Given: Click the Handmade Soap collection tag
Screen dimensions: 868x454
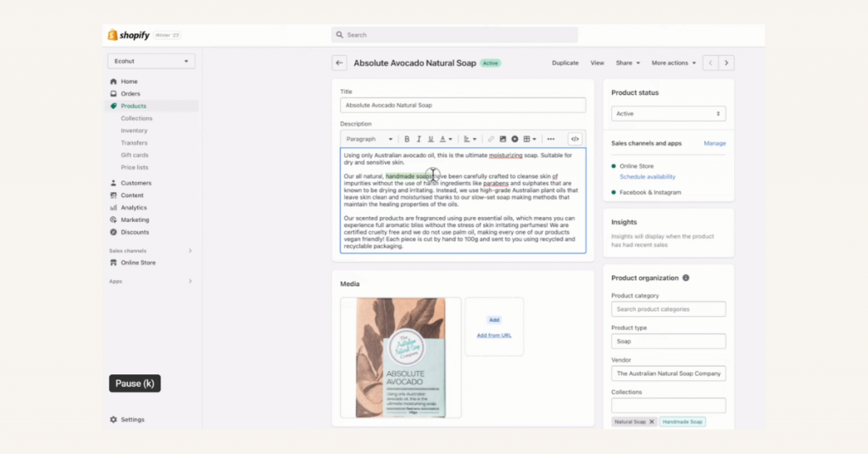Looking at the screenshot, I should click(x=682, y=422).
